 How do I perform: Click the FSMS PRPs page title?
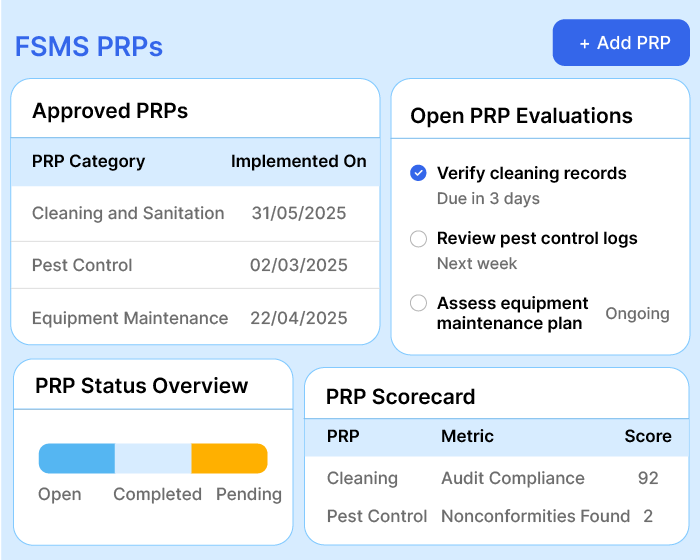pyautogui.click(x=88, y=46)
